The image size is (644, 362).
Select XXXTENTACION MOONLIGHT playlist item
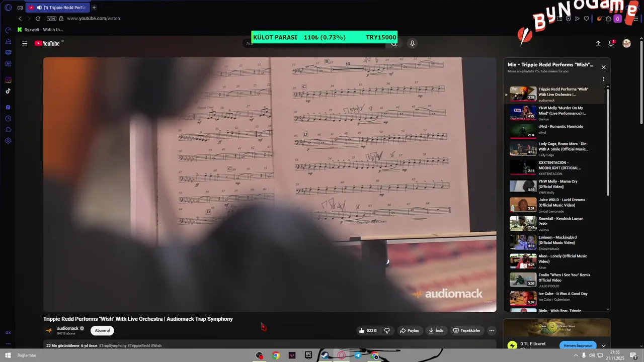[x=555, y=167]
